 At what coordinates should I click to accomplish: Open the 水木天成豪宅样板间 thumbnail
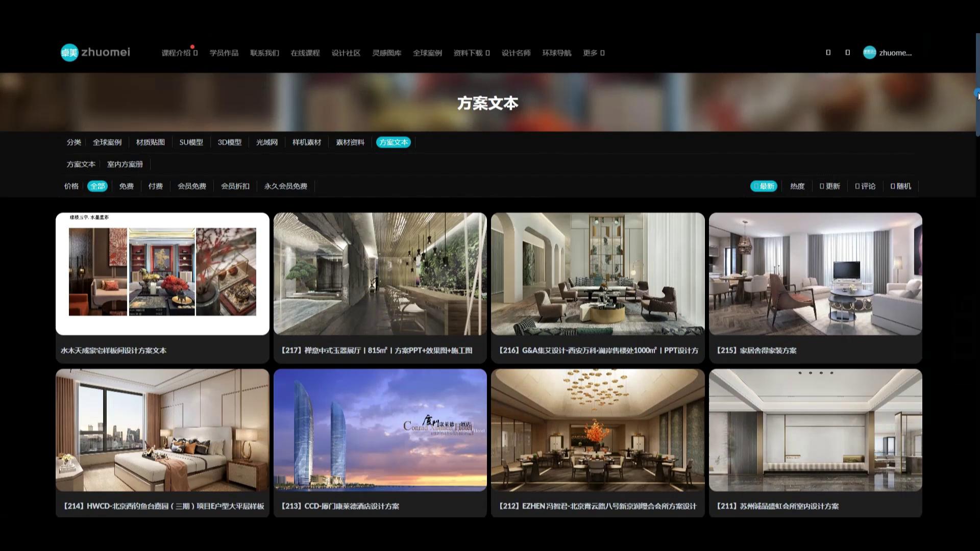point(162,273)
